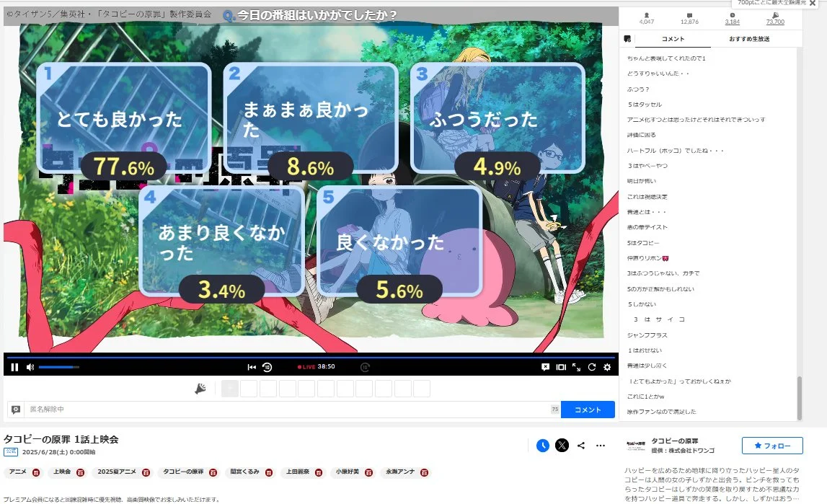
Task: Open the ad points link 3,184
Action: point(732,22)
